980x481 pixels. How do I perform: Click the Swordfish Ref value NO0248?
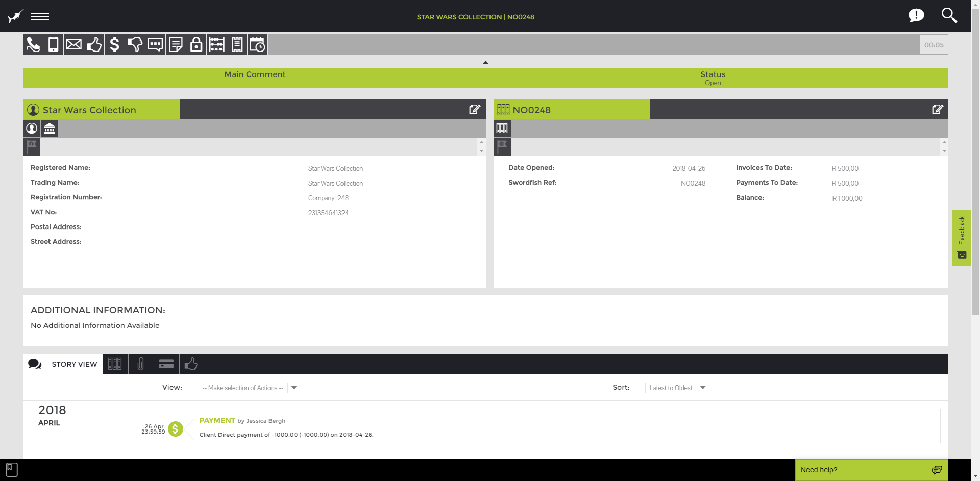[x=693, y=183]
